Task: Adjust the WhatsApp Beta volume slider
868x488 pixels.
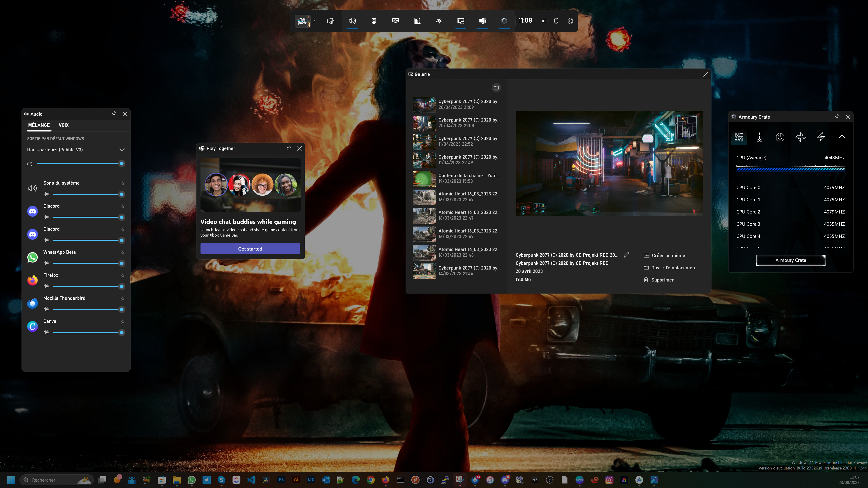Action: [x=88, y=263]
